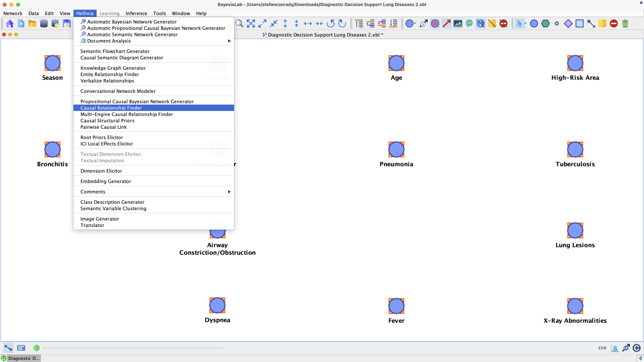
Task: Toggle the red arrow arc display icon
Action: [447, 24]
